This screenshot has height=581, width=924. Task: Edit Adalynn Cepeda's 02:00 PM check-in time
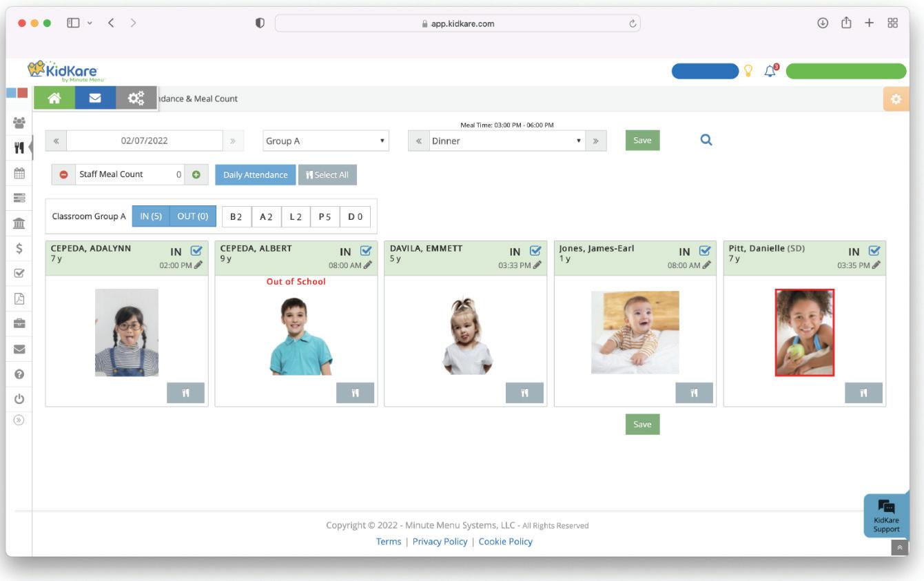click(x=199, y=265)
